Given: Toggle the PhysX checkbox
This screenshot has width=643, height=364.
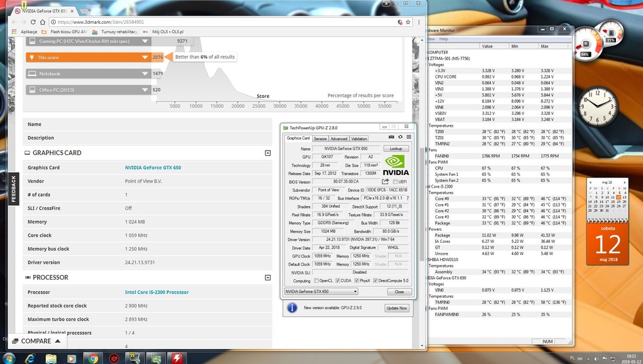Looking at the screenshot, I should (x=357, y=281).
